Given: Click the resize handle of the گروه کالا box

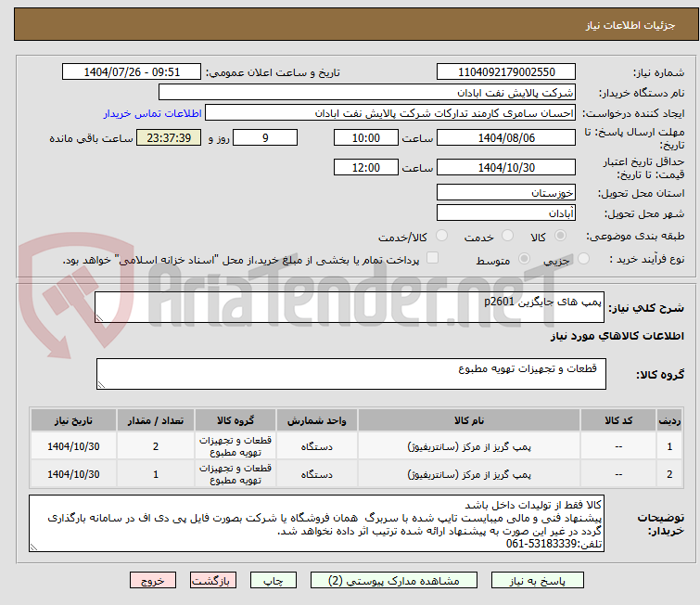Looking at the screenshot, I should (x=101, y=385).
